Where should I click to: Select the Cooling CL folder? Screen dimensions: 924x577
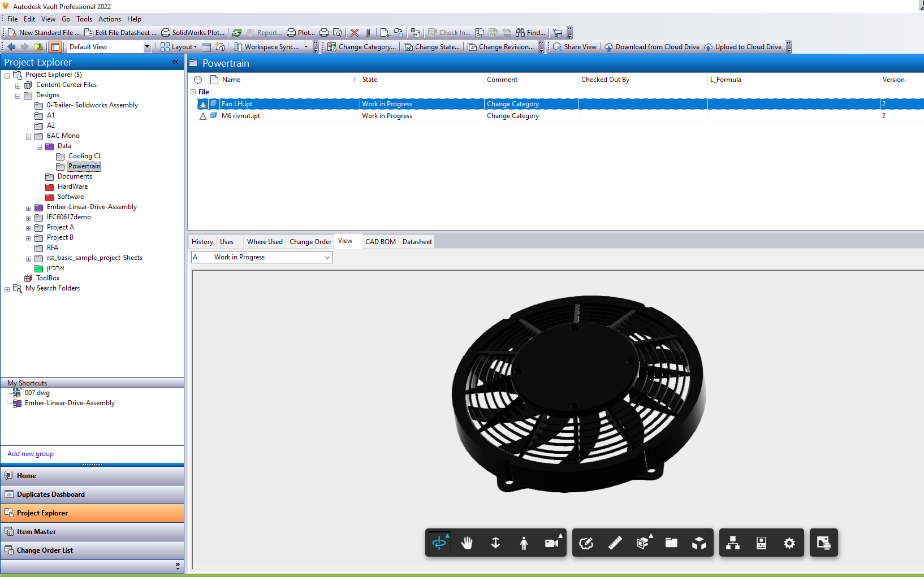click(x=85, y=156)
